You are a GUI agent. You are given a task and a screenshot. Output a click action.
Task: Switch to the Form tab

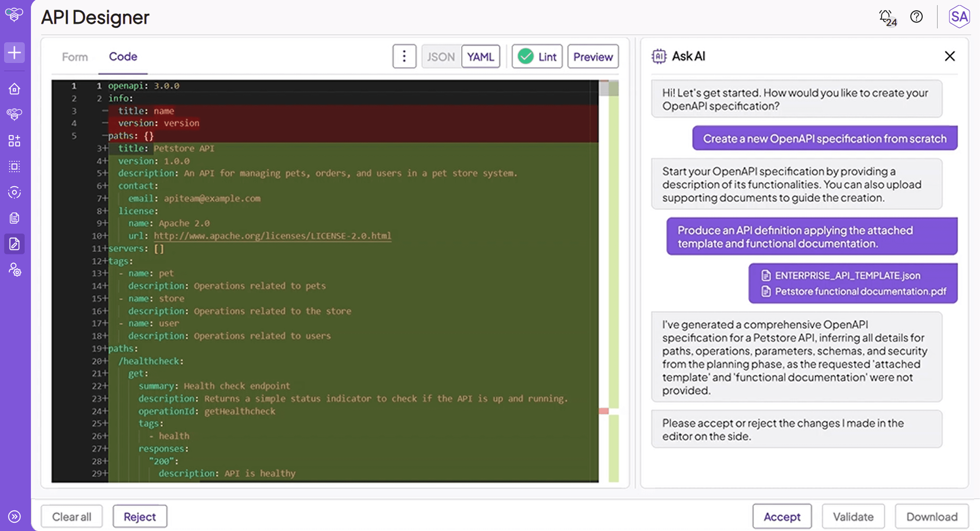[75, 57]
